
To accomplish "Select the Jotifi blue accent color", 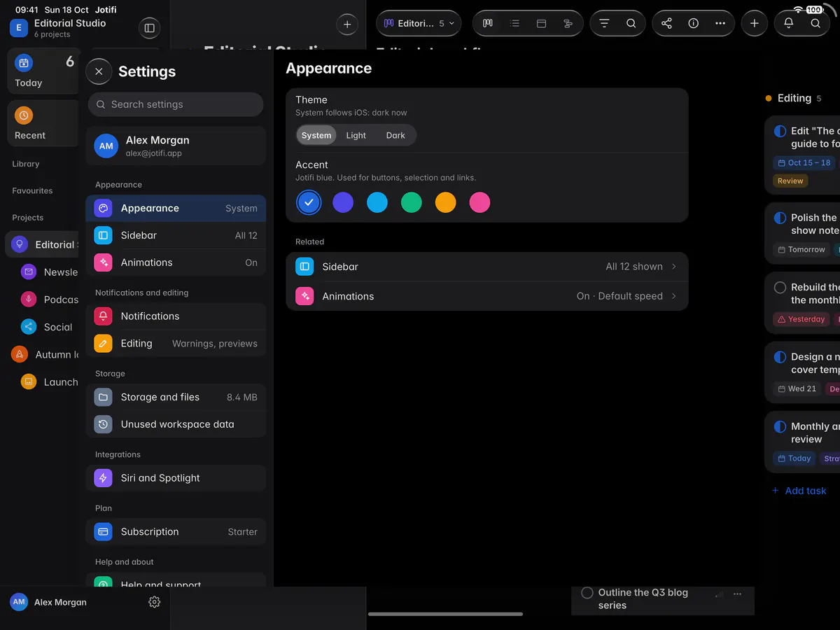I will coord(309,203).
